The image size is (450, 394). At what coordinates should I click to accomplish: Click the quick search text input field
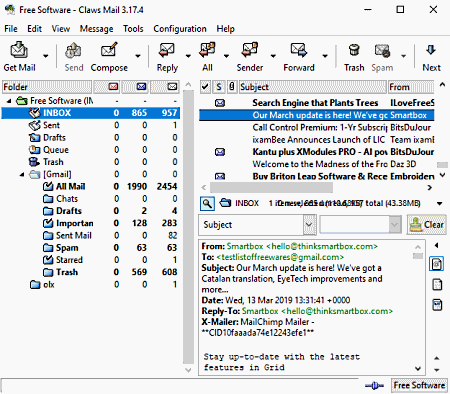354,225
